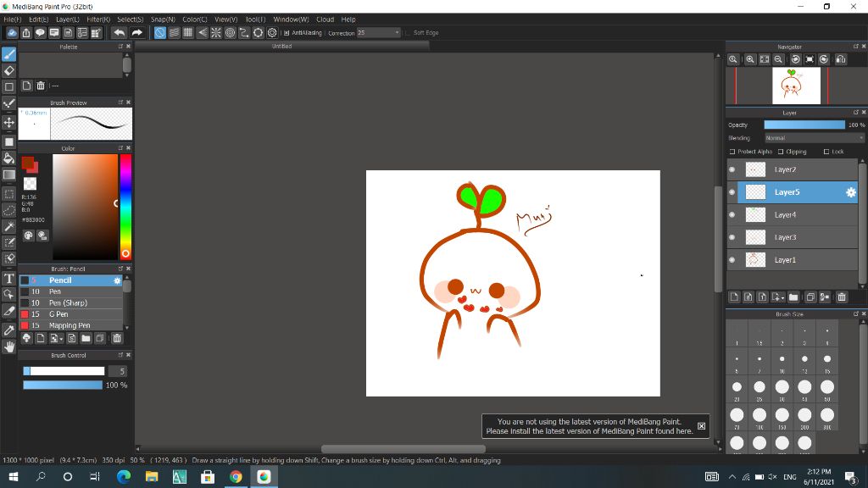Select the Magic Wand tool
868x488 pixels.
[8, 226]
